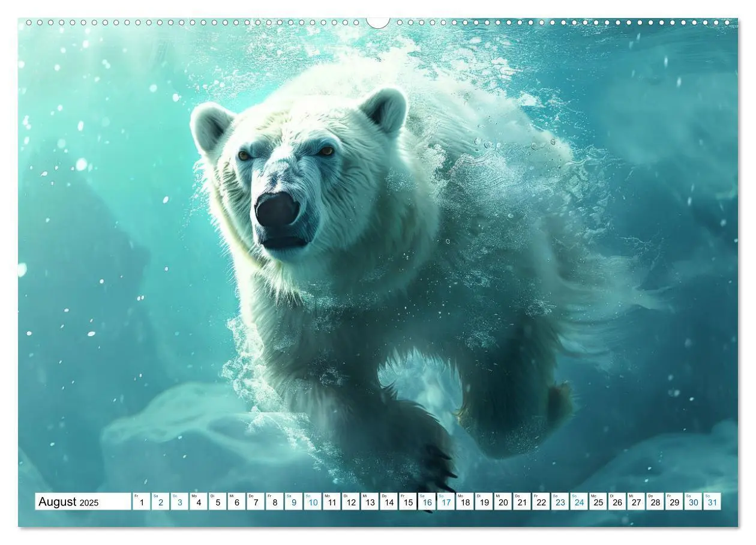Click Saturday date cell 23
The width and height of the screenshot is (756, 545).
coord(560,502)
